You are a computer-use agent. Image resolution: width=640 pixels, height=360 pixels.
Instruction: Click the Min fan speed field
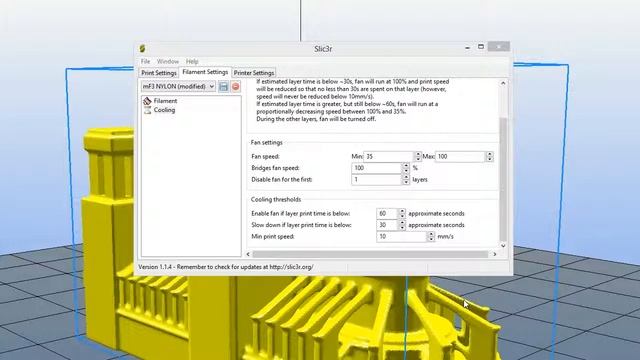[x=389, y=156]
